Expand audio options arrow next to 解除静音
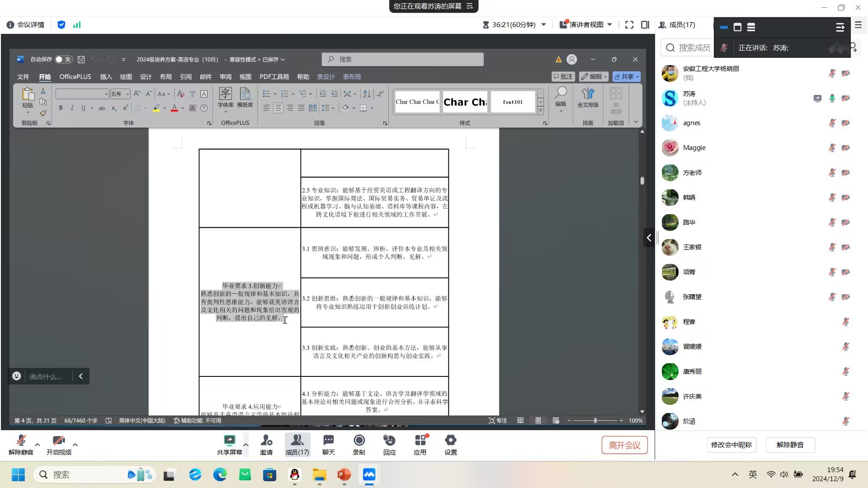 tap(38, 445)
